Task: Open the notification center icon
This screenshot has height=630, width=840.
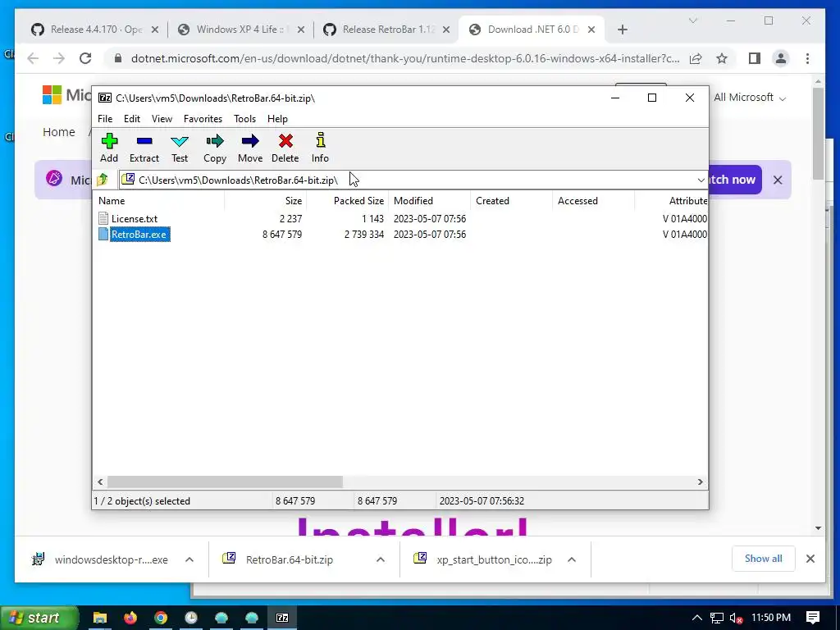Action: (813, 618)
